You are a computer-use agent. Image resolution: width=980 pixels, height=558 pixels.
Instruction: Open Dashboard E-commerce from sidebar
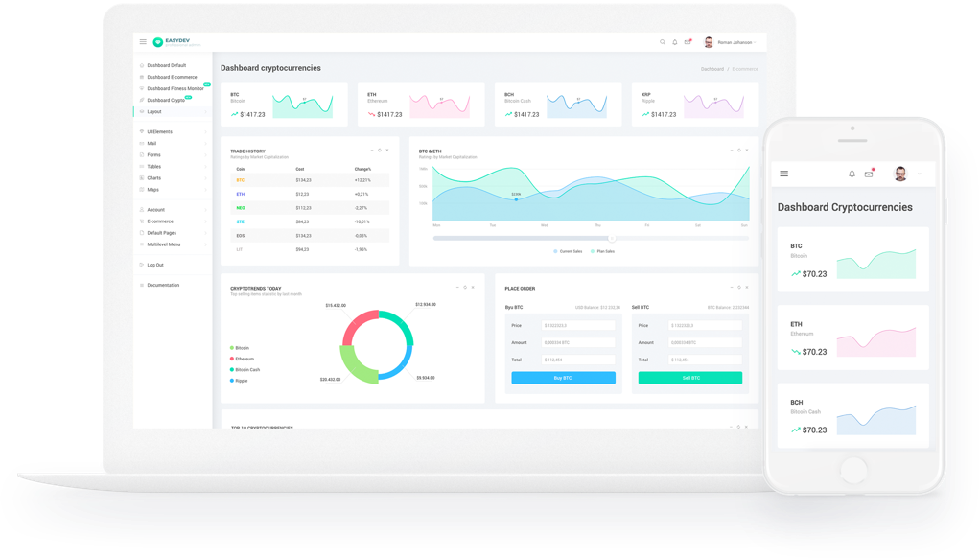tap(172, 77)
